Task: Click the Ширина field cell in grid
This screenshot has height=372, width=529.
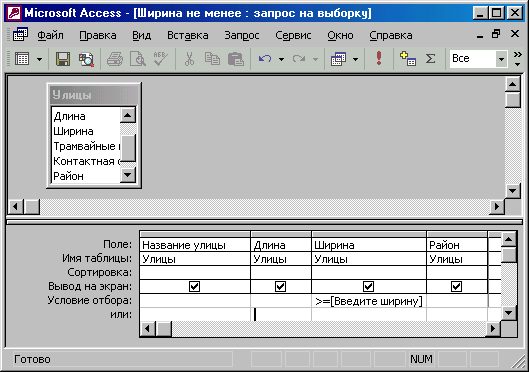Action: [369, 245]
